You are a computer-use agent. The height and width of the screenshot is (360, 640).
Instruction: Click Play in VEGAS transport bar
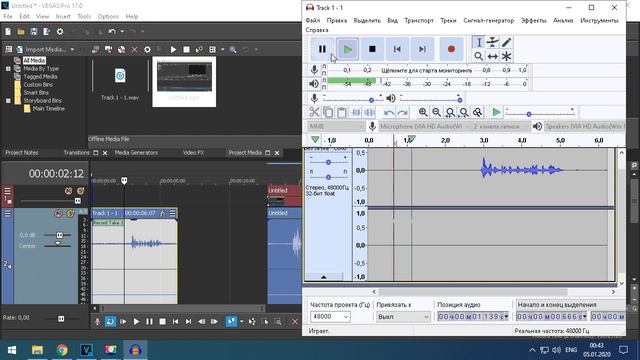click(x=136, y=322)
